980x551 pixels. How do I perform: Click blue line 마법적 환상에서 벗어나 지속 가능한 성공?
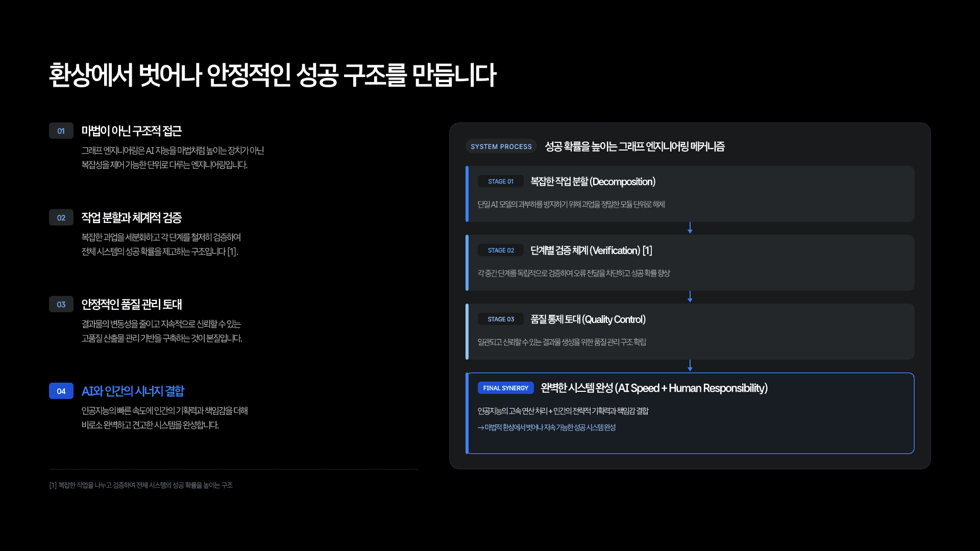pyautogui.click(x=547, y=428)
